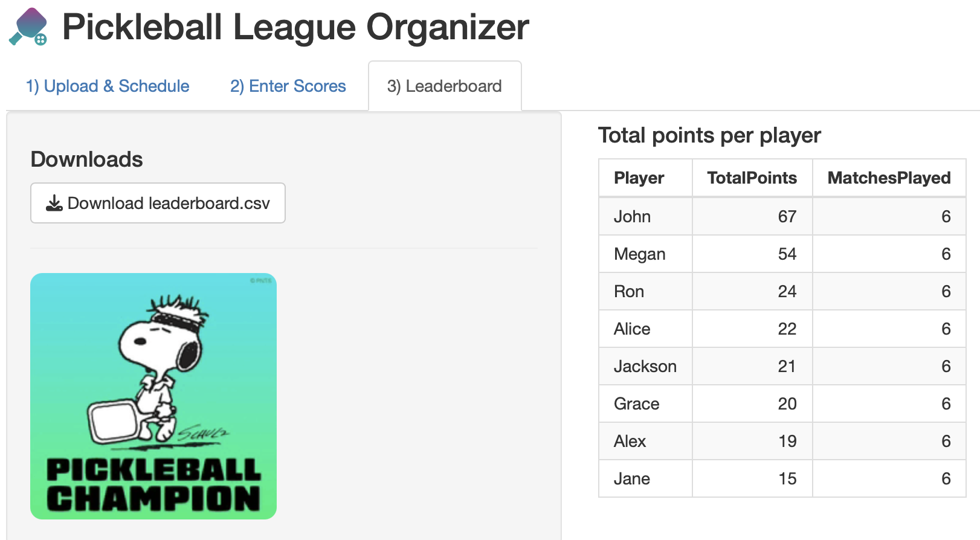The image size is (980, 540).
Task: Click Jackson's row in the table
Action: pyautogui.click(x=645, y=366)
